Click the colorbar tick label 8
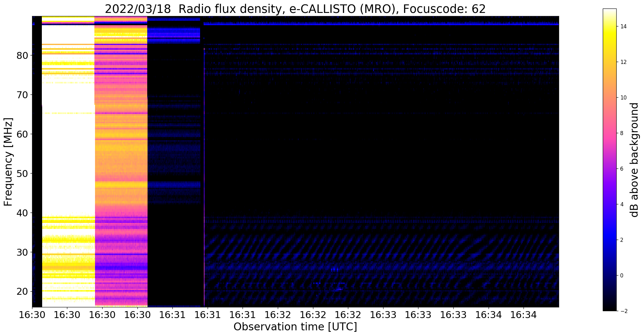Viewport: 644px width, 336px height. (x=621, y=133)
